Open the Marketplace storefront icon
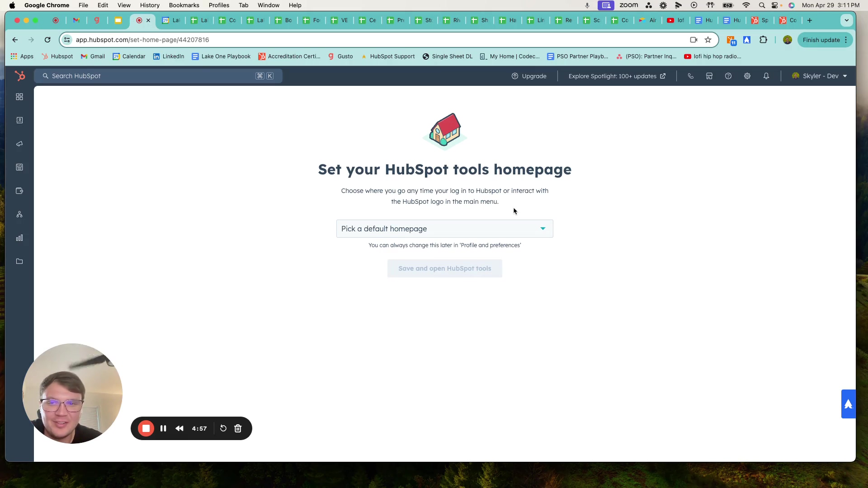The width and height of the screenshot is (868, 488). tap(709, 76)
